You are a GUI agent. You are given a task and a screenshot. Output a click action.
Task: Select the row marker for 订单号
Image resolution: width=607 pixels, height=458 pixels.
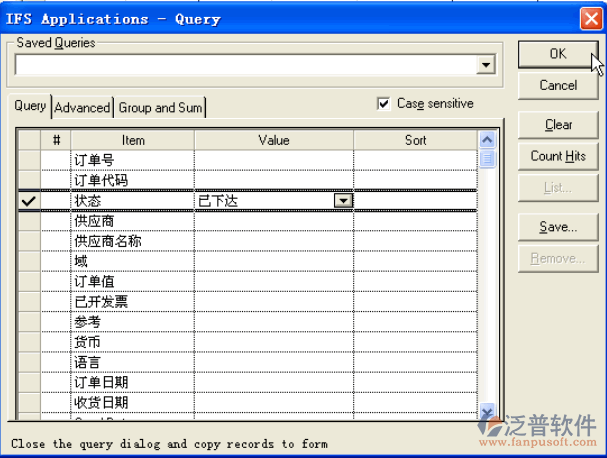[30, 160]
